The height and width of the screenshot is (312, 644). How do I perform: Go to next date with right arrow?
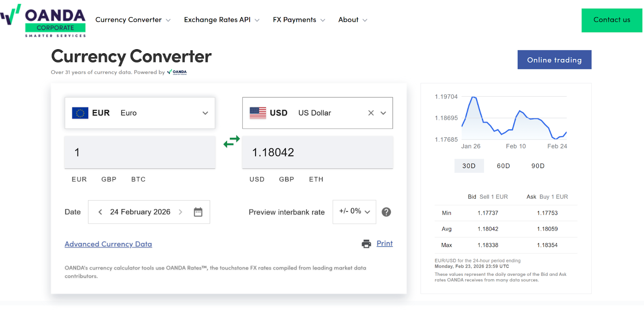click(x=180, y=212)
